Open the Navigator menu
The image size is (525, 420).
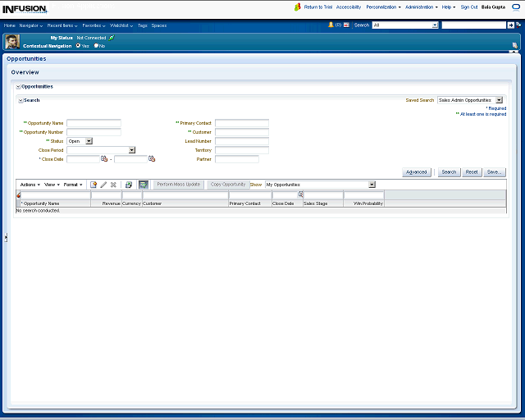click(33, 25)
